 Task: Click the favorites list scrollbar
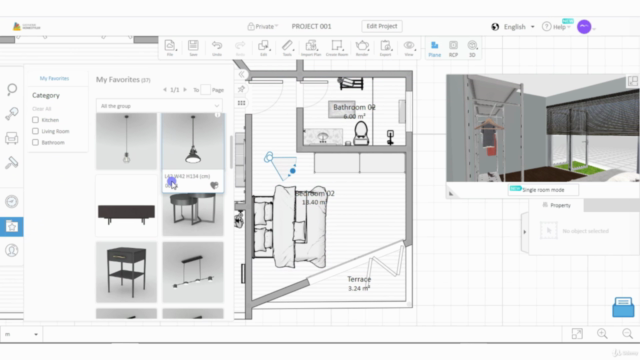(x=231, y=152)
